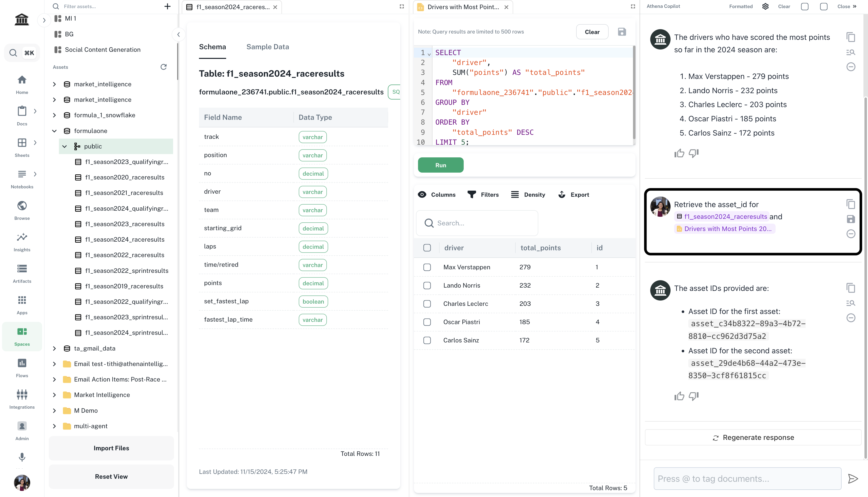The width and height of the screenshot is (868, 497).
Task: Click the save icon next to Clear in query editor
Action: pyautogui.click(x=622, y=32)
